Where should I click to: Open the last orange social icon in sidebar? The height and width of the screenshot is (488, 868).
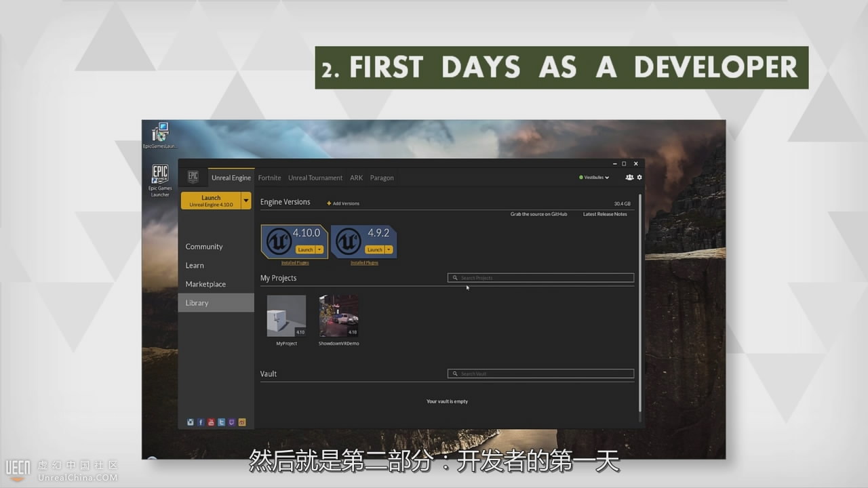coord(242,422)
